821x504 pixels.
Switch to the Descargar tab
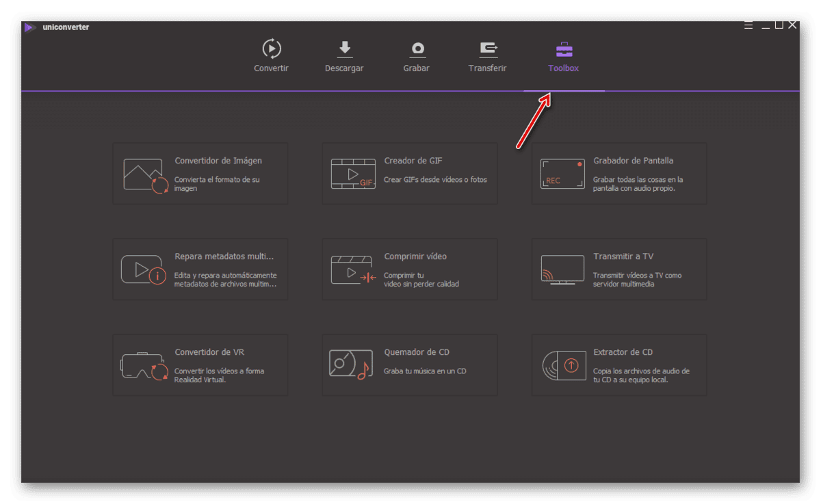pyautogui.click(x=344, y=56)
